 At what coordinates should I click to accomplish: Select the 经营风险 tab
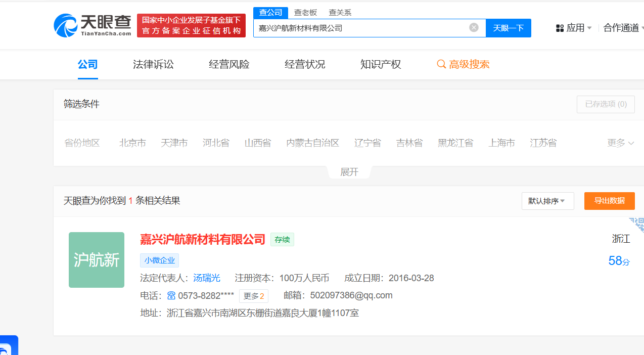point(229,64)
